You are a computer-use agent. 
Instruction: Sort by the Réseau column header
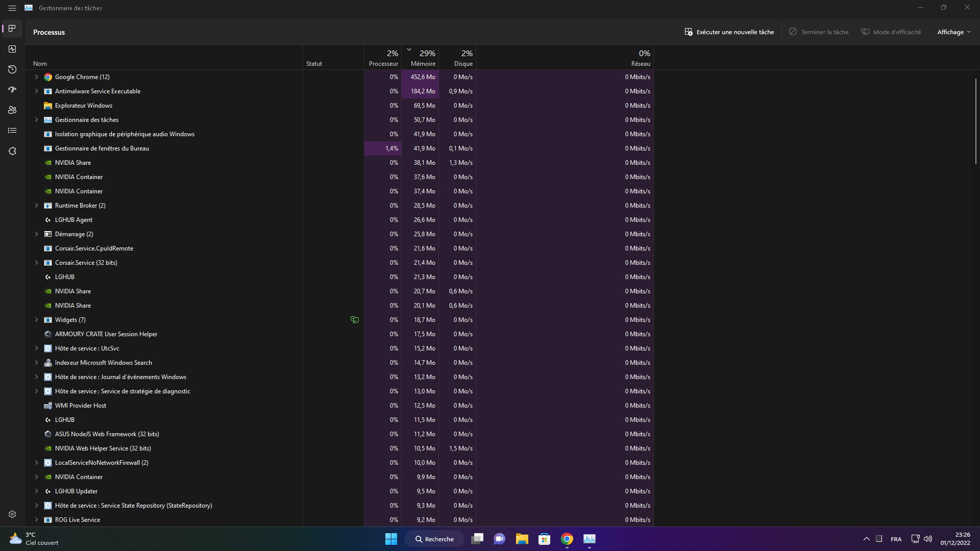tap(565, 58)
